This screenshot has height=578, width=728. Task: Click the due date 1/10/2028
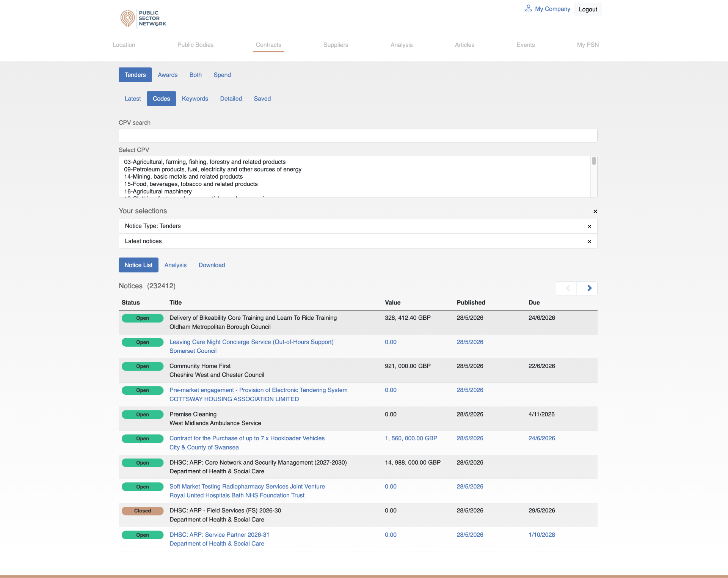pyautogui.click(x=542, y=535)
